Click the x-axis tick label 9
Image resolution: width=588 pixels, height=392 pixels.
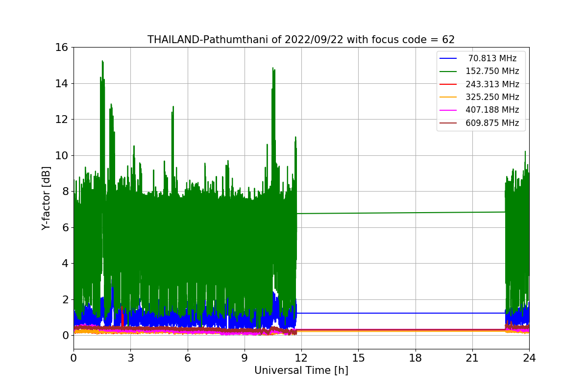(x=245, y=358)
